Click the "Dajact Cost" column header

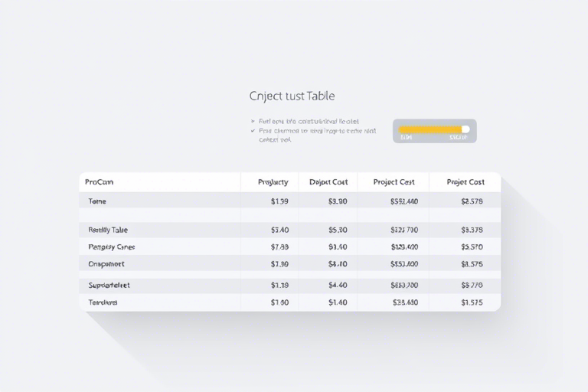(x=328, y=182)
